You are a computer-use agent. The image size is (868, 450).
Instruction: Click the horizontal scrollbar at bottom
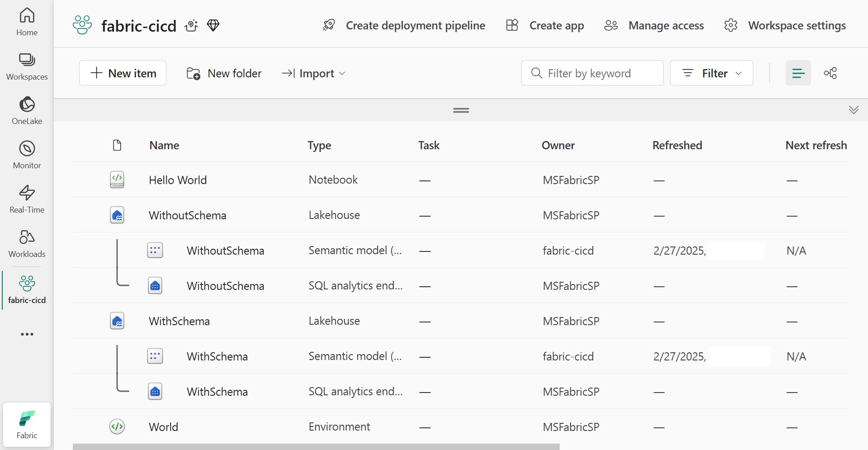pyautogui.click(x=316, y=447)
